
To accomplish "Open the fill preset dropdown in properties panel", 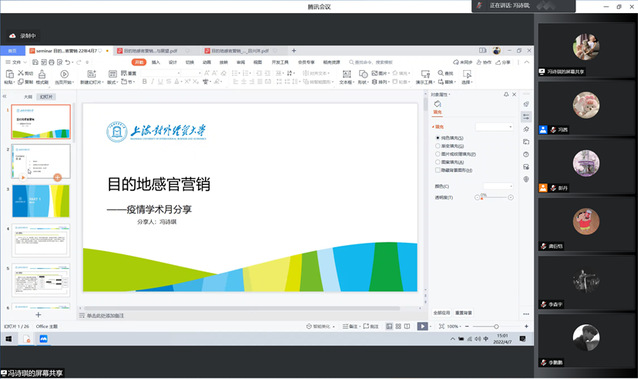I will pos(494,127).
